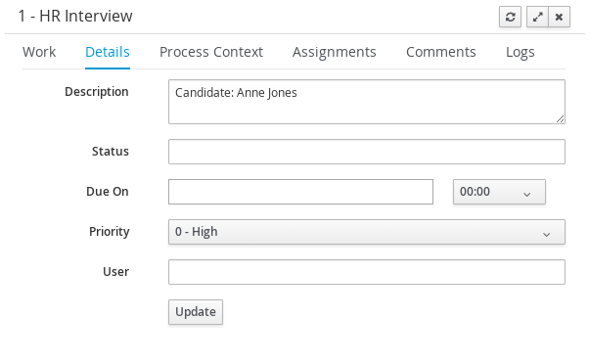The image size is (589, 364).
Task: View the Logs tab
Action: pos(521,52)
